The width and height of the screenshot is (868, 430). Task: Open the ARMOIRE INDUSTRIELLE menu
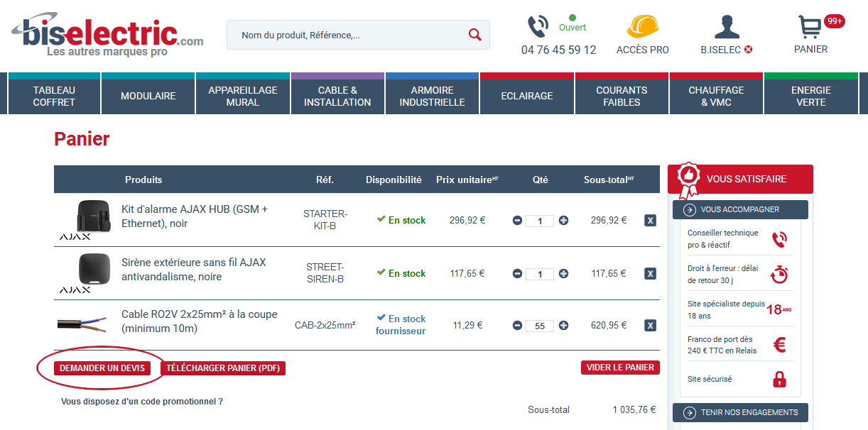(x=433, y=96)
